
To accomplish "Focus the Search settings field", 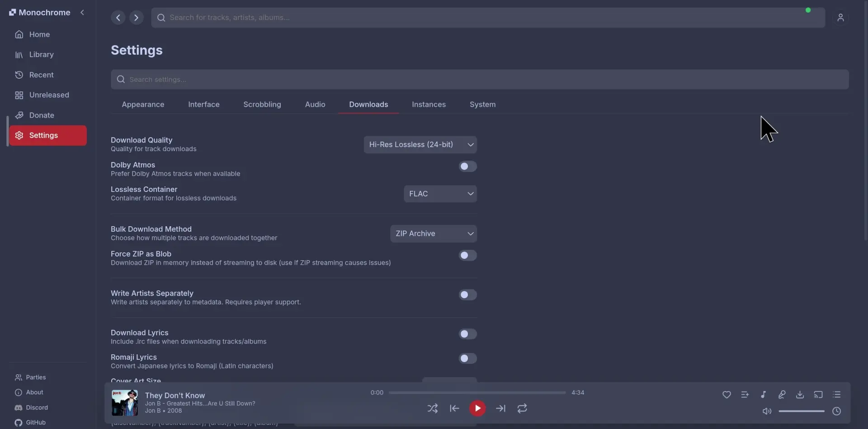I will (480, 80).
